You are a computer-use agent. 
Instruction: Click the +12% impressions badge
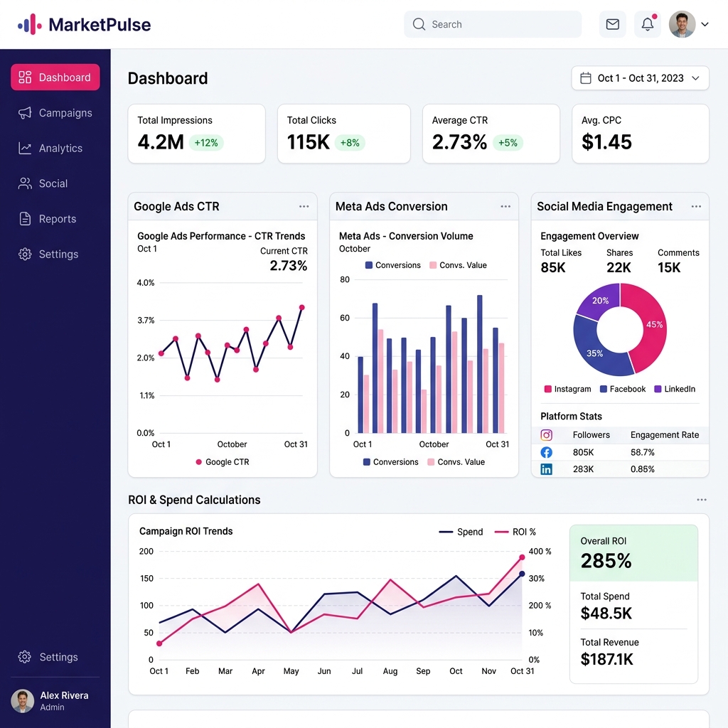[x=206, y=142]
